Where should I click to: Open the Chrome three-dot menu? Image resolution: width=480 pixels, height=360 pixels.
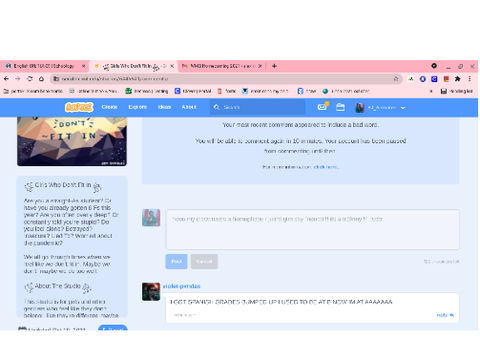pos(469,79)
